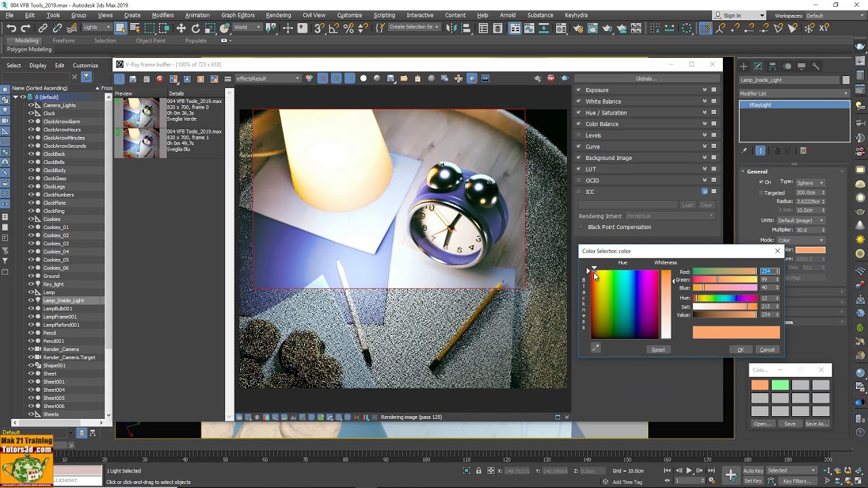Collapse the 0 (default) layer tree
The width and height of the screenshot is (868, 488).
(x=16, y=97)
